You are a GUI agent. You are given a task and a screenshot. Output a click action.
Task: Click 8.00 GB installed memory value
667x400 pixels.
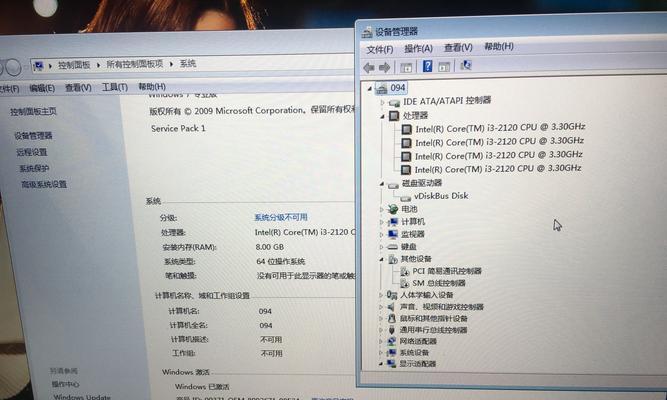pos(270,247)
